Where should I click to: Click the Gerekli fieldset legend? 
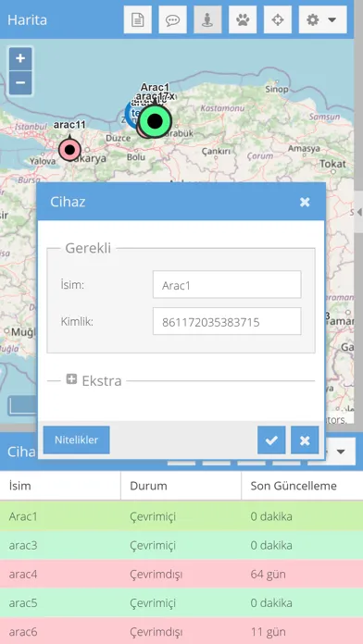click(x=88, y=248)
